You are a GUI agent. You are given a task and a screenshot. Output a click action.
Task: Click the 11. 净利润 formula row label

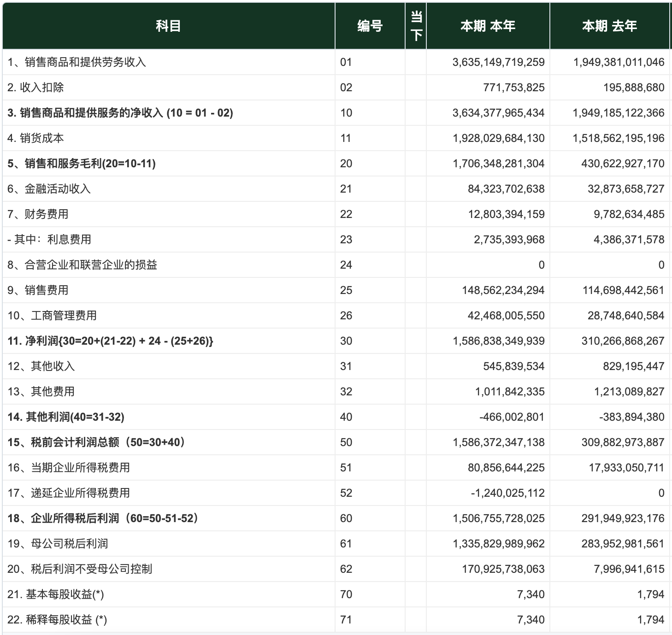[110, 341]
